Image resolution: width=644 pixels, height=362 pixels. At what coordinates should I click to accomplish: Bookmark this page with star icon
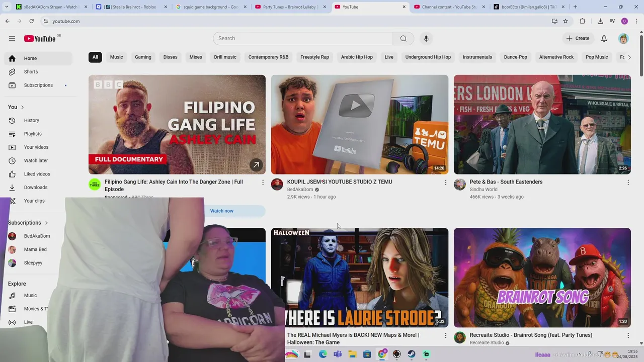(566, 21)
